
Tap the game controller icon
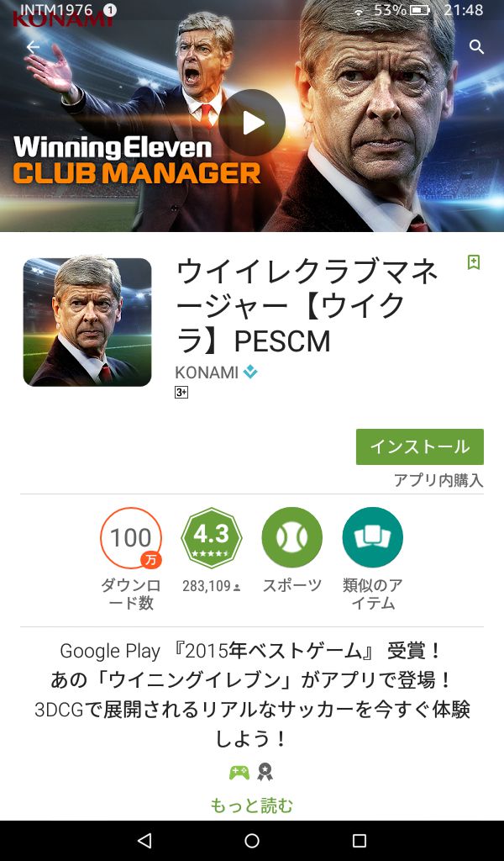point(239,774)
